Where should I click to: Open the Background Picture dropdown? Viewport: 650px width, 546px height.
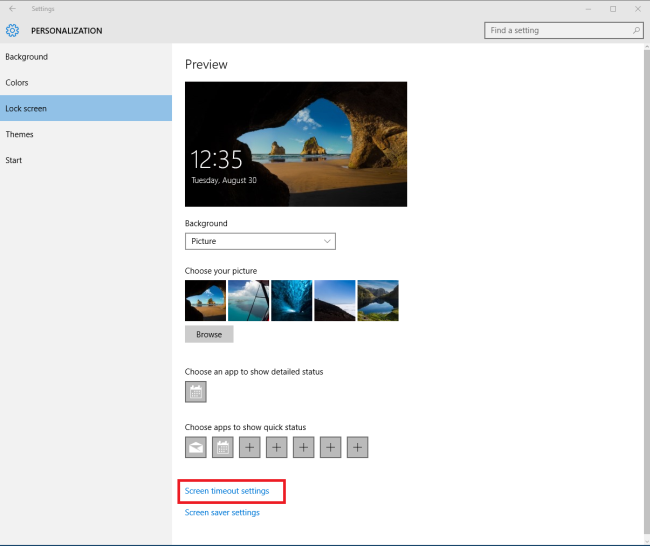[260, 241]
